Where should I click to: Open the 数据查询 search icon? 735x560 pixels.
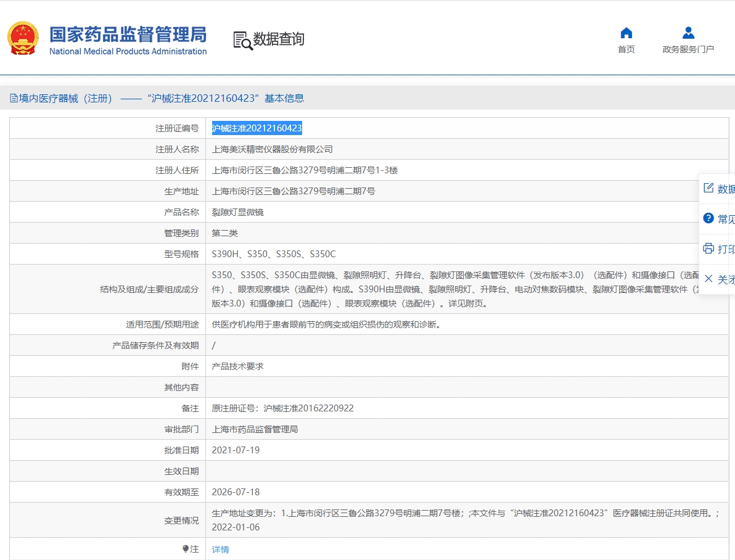click(243, 41)
